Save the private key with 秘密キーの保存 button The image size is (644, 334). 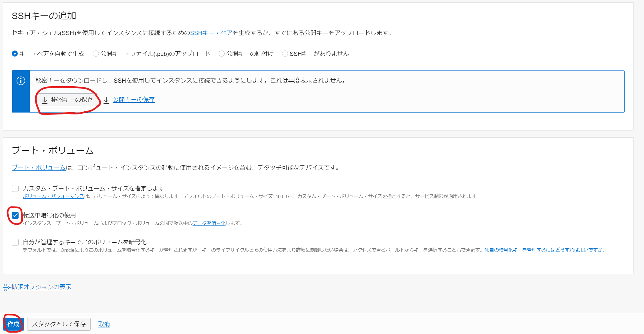click(68, 100)
